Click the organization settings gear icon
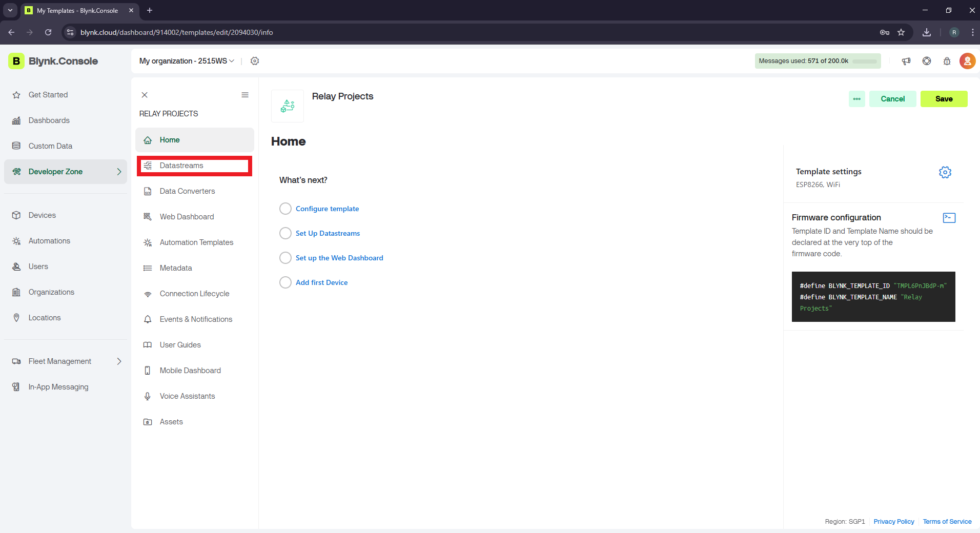 pos(255,61)
